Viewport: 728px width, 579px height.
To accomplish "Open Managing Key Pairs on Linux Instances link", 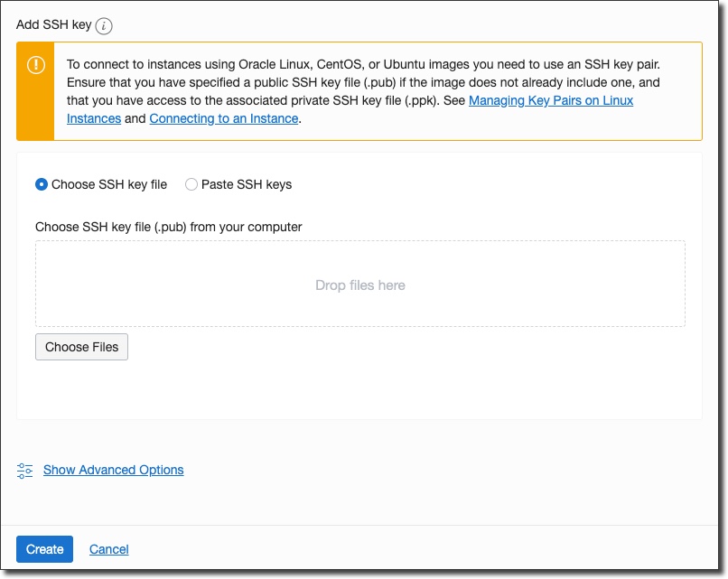I will point(550,100).
